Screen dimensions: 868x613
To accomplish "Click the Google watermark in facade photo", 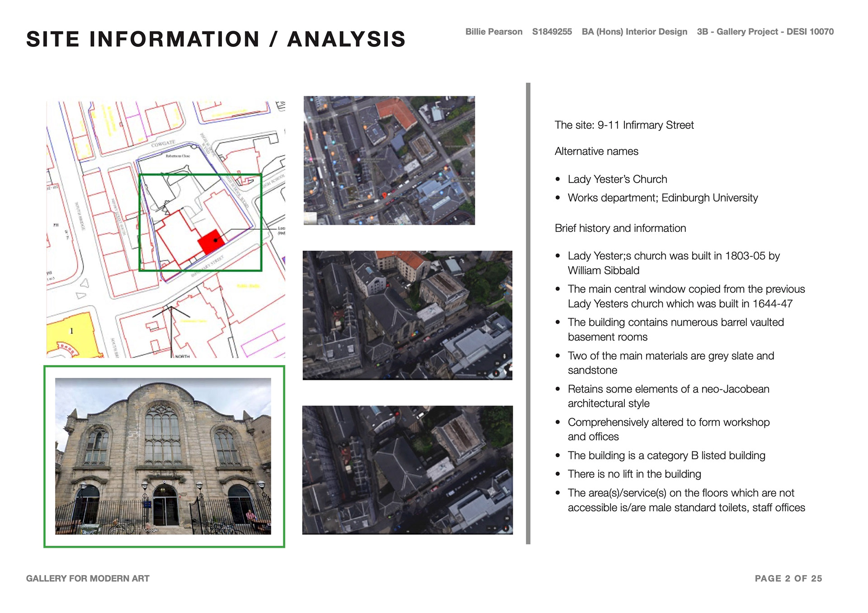I will coord(151,530).
